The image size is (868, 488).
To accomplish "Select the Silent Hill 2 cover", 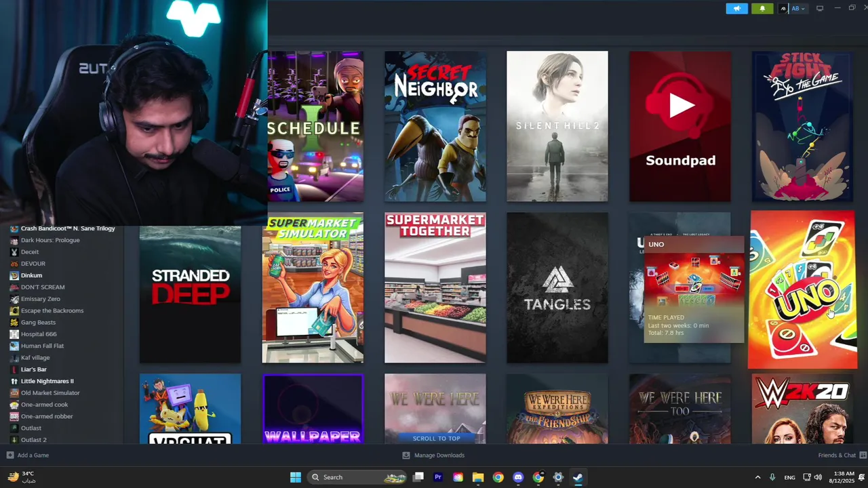I will 557,126.
